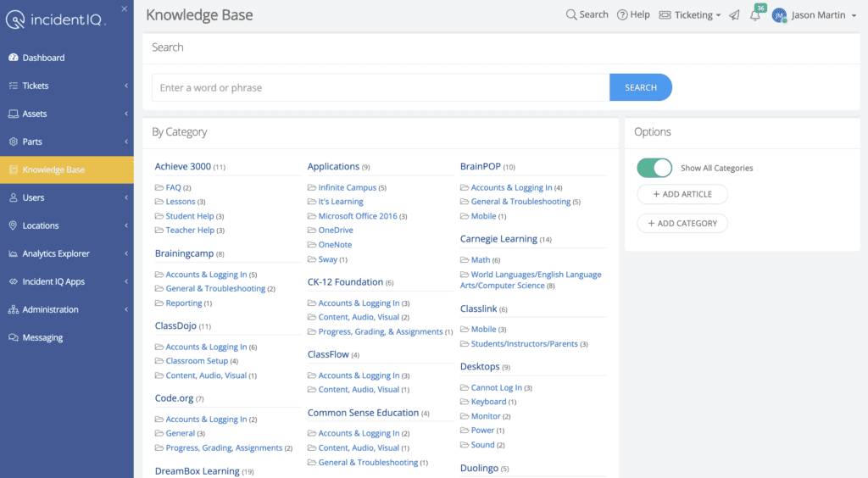Open the Desktops category link
This screenshot has width=868, height=478.
480,366
